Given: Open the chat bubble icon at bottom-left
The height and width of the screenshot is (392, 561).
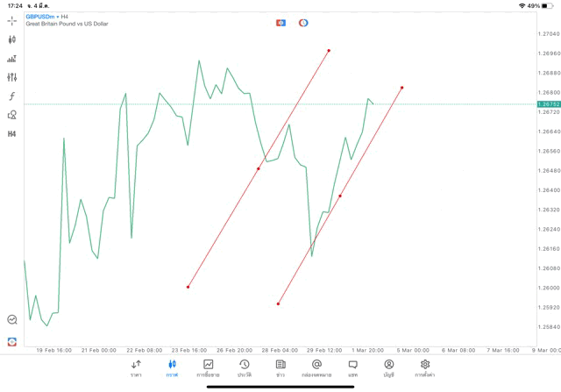Looking at the screenshot, I should 12,320.
